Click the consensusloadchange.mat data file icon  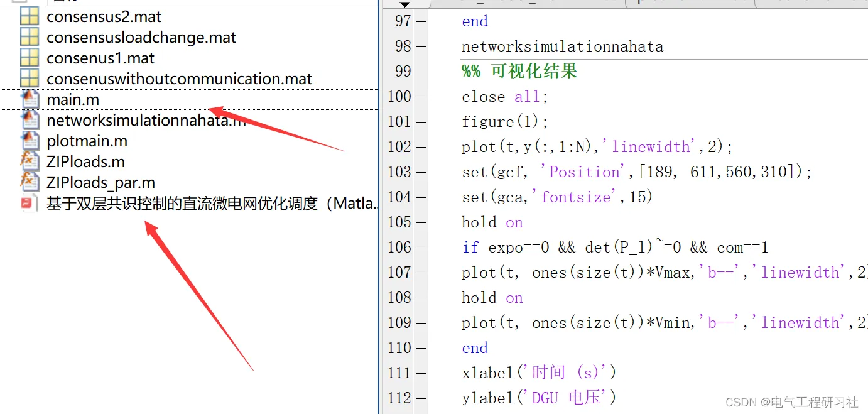30,37
